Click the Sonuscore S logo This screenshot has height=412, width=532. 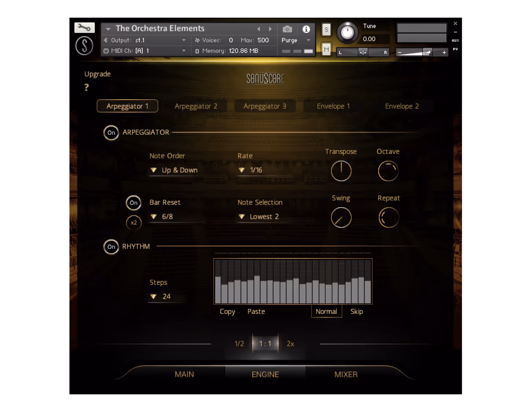tap(84, 46)
